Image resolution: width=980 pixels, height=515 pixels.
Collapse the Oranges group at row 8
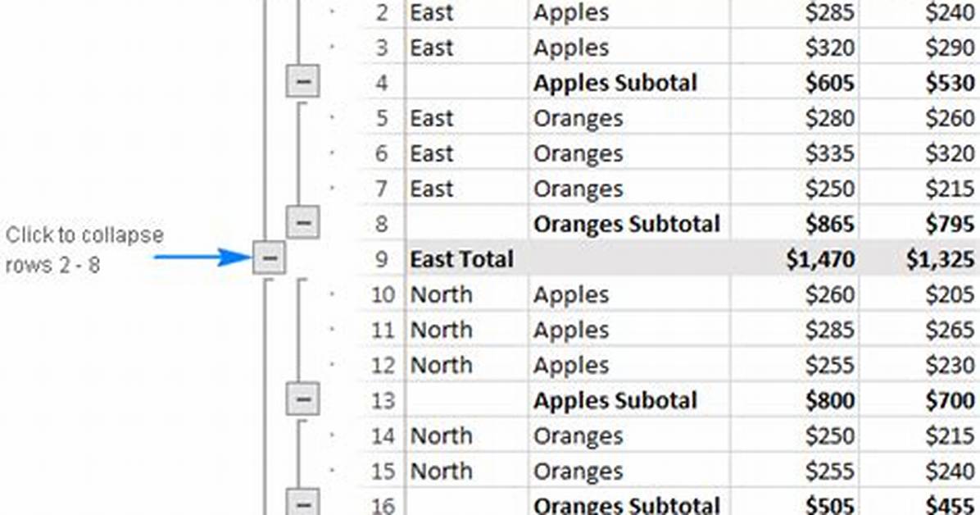[x=303, y=223]
